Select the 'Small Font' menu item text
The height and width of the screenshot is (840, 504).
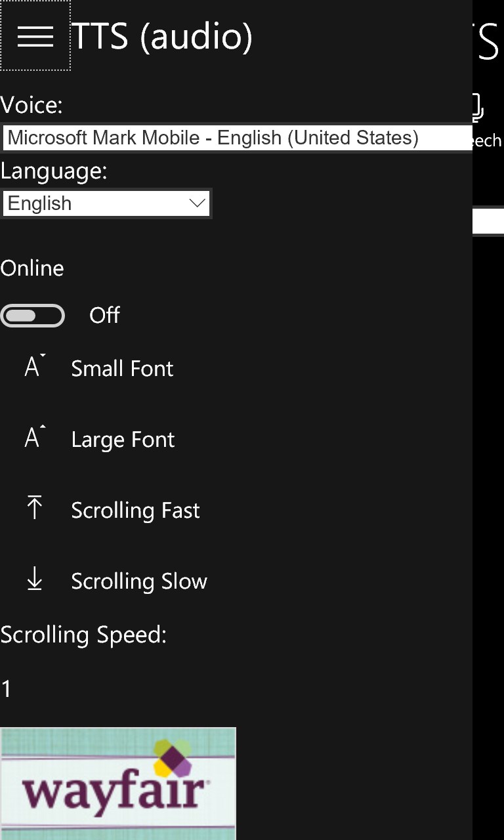122,369
